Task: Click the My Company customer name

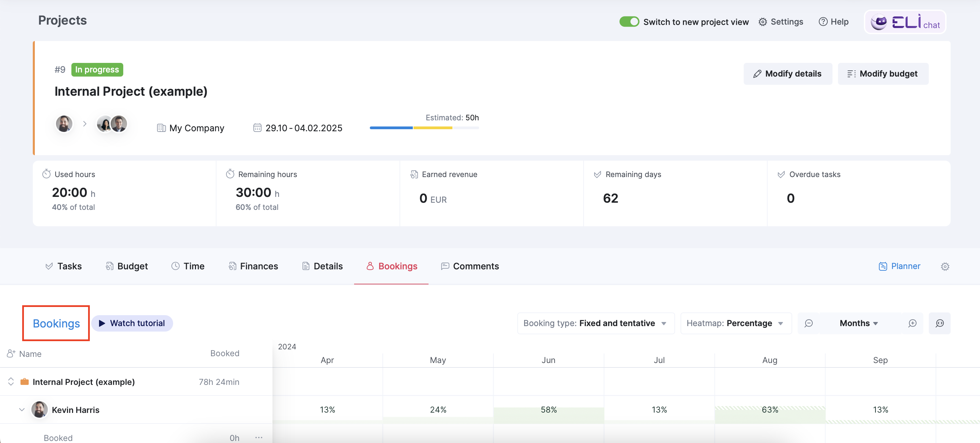Action: pyautogui.click(x=197, y=128)
